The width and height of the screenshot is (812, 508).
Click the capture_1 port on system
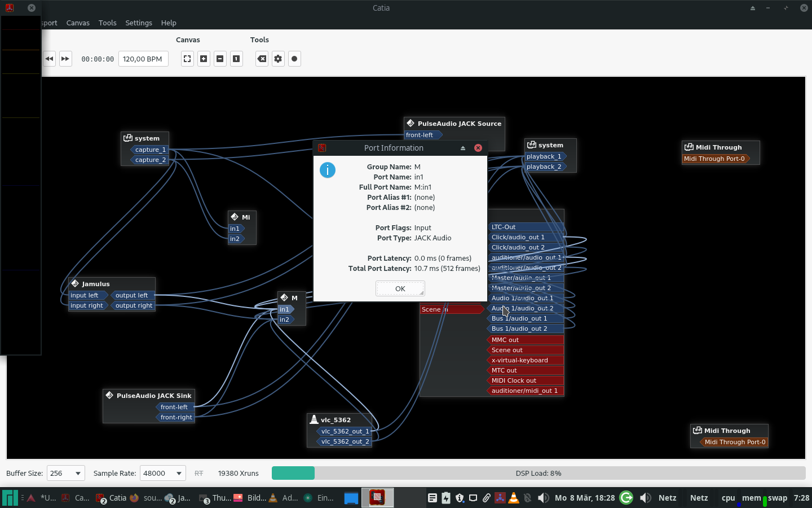pyautogui.click(x=151, y=150)
